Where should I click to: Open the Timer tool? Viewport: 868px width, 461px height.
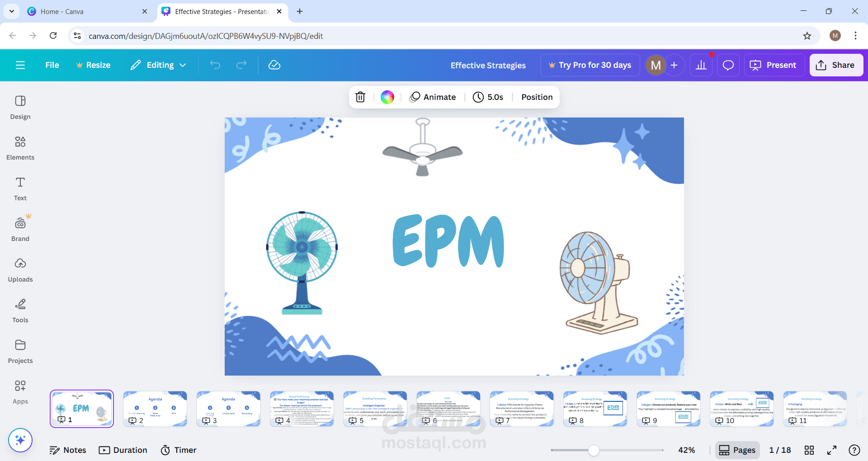pos(179,450)
